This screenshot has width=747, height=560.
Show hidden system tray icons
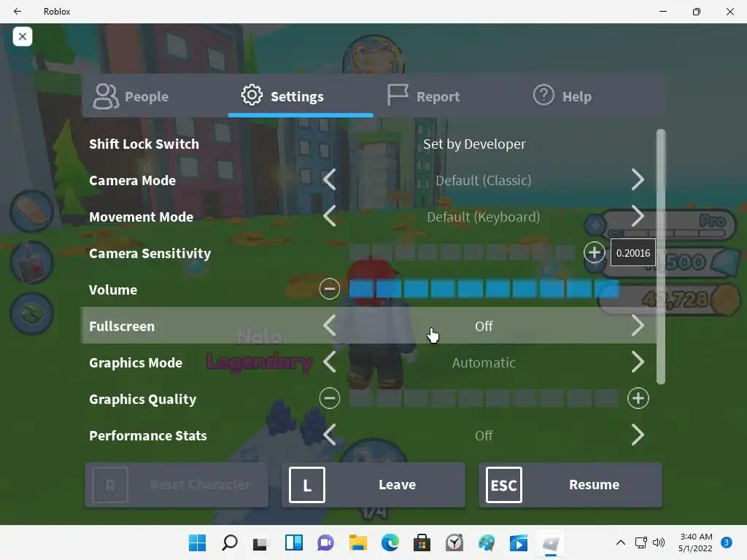620,542
